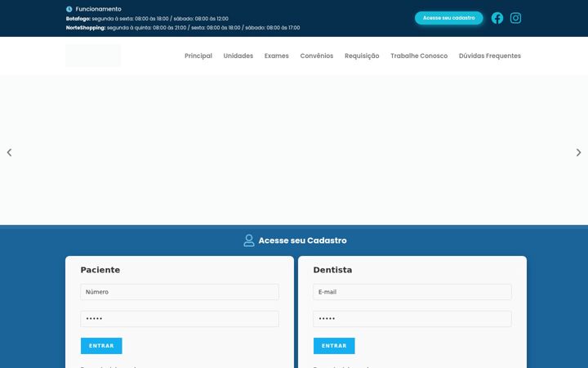Open the Instagram profile icon
This screenshot has height=368, width=588.
click(x=515, y=18)
